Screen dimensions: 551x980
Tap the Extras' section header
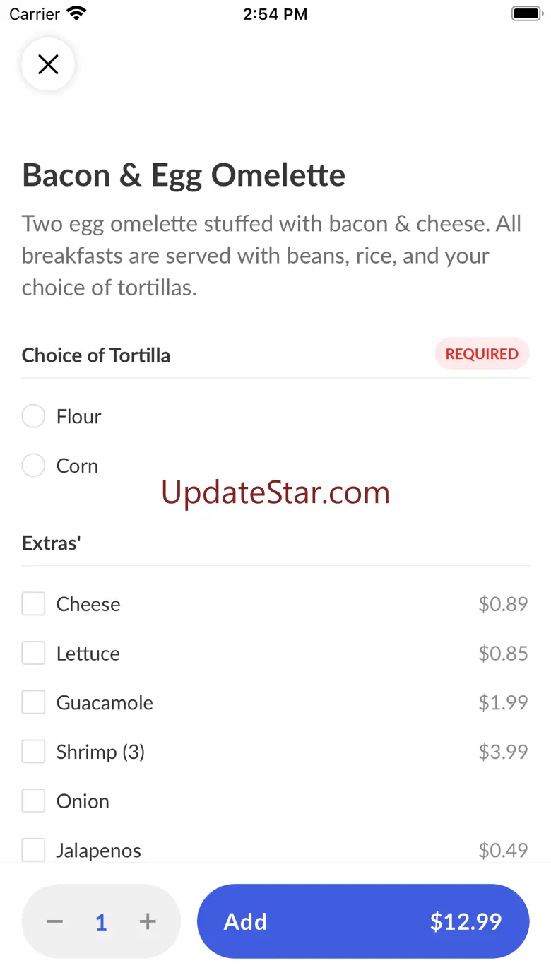click(x=52, y=543)
